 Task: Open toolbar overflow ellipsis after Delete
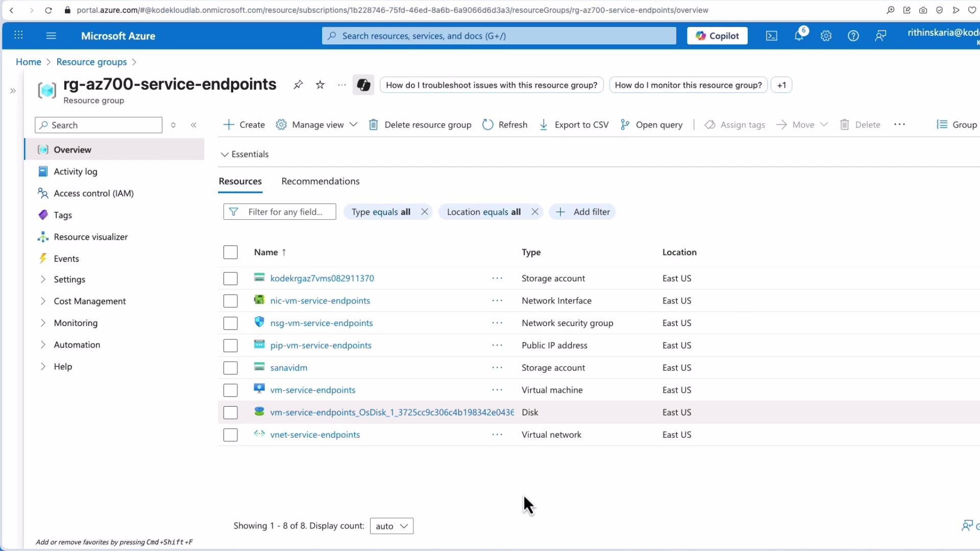pyautogui.click(x=900, y=124)
